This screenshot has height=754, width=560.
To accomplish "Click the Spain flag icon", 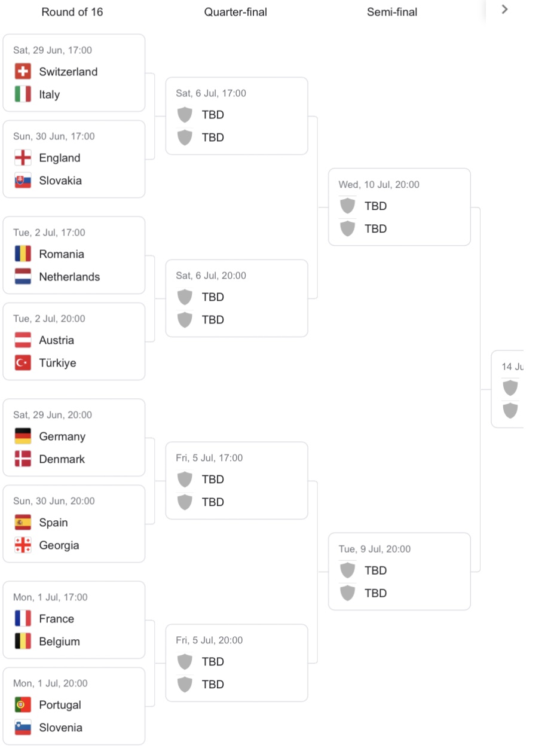I will [23, 523].
